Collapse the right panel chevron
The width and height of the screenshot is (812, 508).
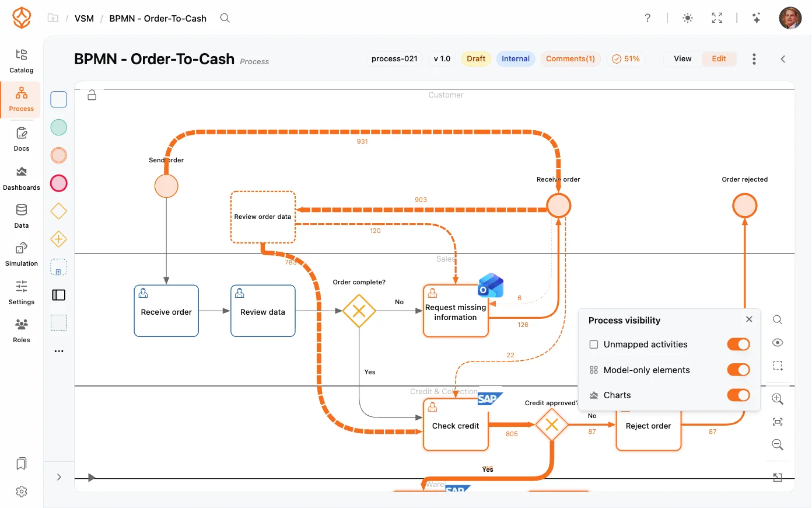[783, 59]
